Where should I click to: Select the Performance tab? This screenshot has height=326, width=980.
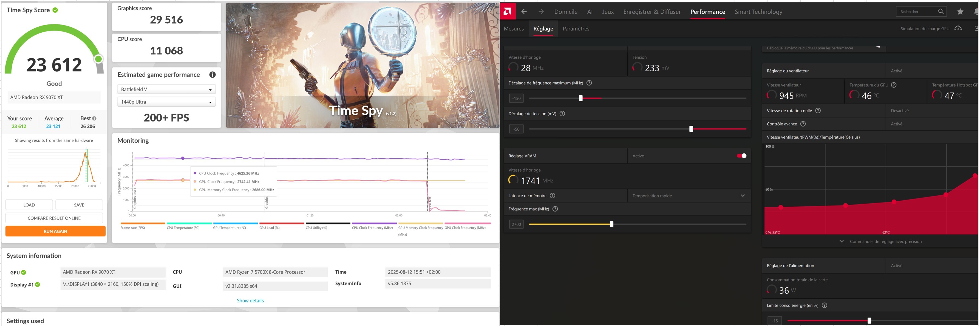(x=708, y=12)
